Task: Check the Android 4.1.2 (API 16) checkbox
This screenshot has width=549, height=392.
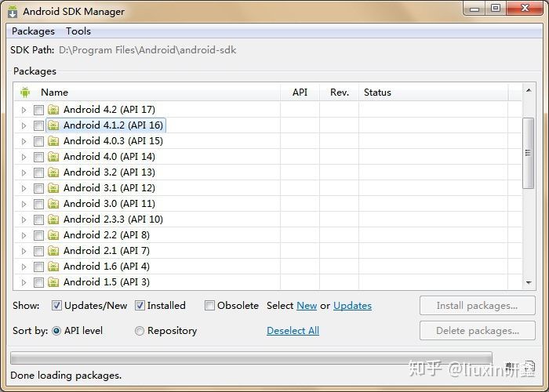Action: pos(38,126)
